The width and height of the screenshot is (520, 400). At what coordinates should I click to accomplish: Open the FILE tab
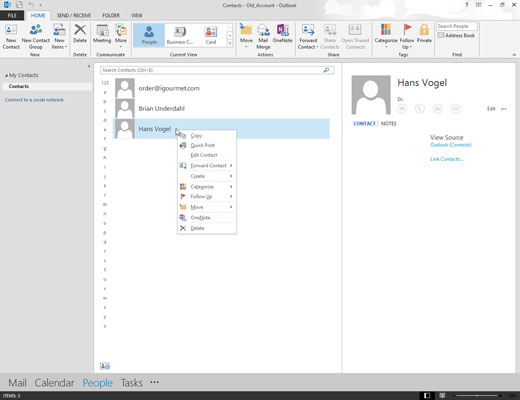click(12, 15)
